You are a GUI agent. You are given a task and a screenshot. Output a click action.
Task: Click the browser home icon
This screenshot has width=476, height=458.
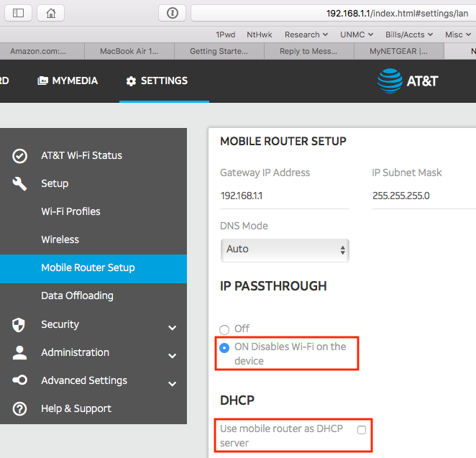tap(50, 13)
